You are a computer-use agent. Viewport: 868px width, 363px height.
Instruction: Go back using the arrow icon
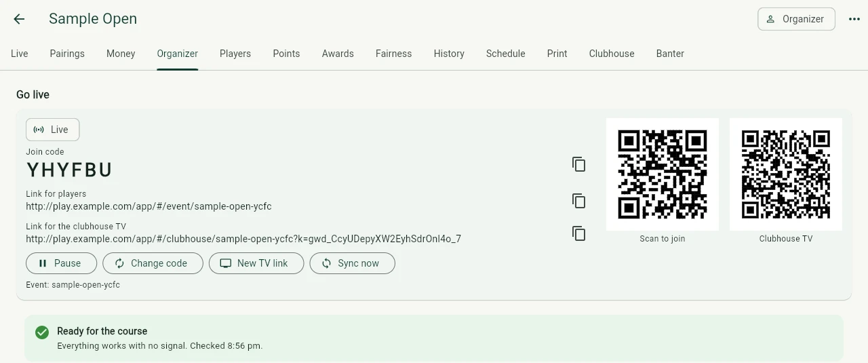pos(19,19)
